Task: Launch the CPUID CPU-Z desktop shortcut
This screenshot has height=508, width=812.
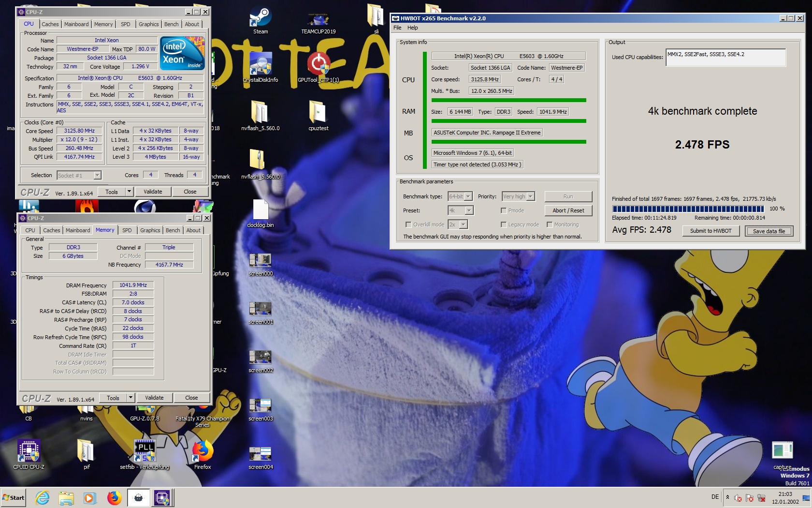Action: [x=29, y=455]
